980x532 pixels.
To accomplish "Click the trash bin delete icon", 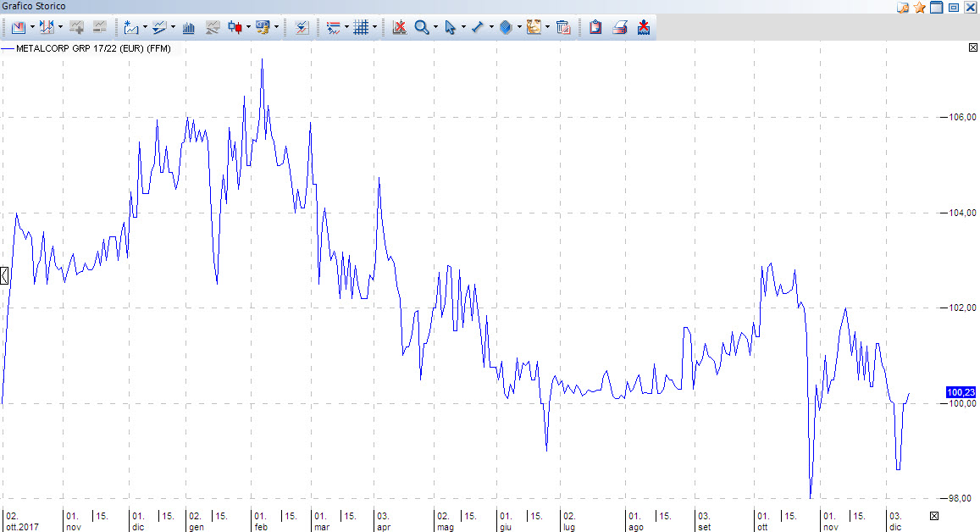I will pos(563,27).
